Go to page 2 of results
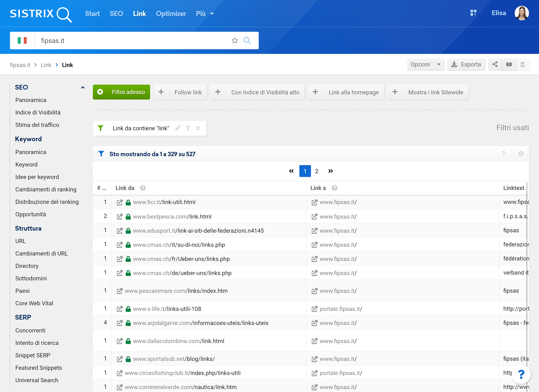Viewport: 539px width, 392px height. (317, 171)
